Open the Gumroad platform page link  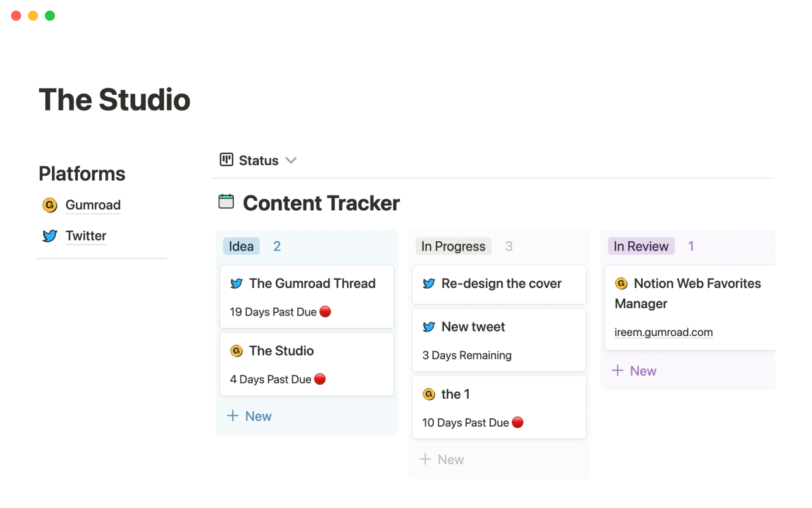(93, 205)
